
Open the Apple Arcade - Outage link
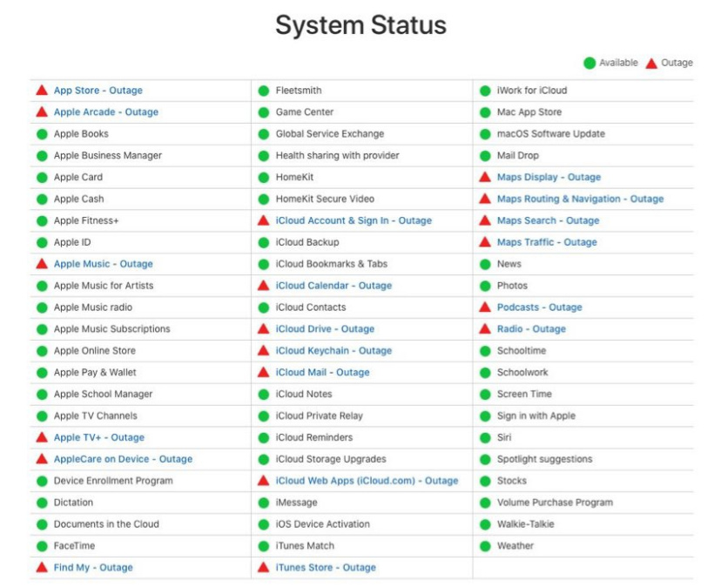(x=106, y=112)
